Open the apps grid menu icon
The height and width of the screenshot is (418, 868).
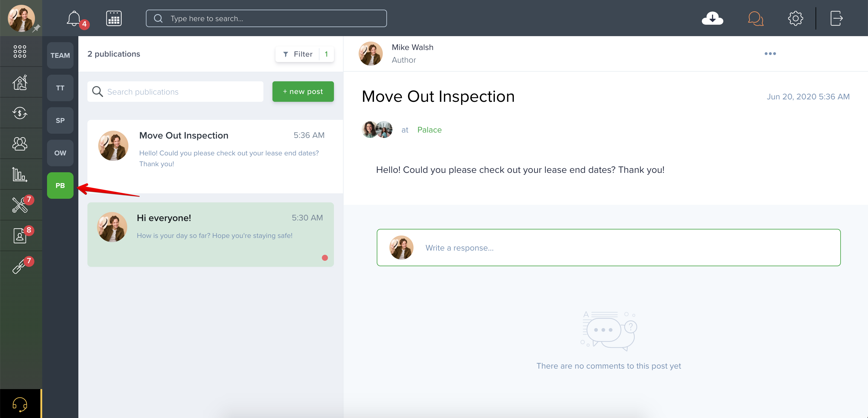point(20,51)
